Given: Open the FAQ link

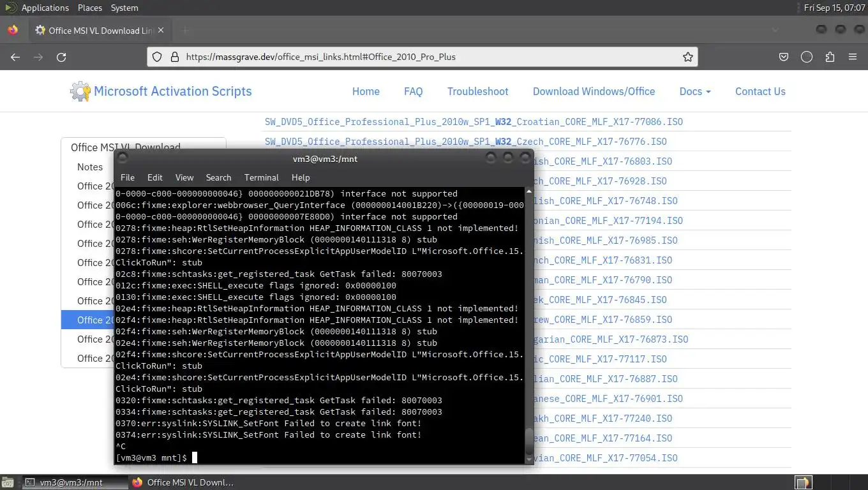Looking at the screenshot, I should tap(413, 91).
